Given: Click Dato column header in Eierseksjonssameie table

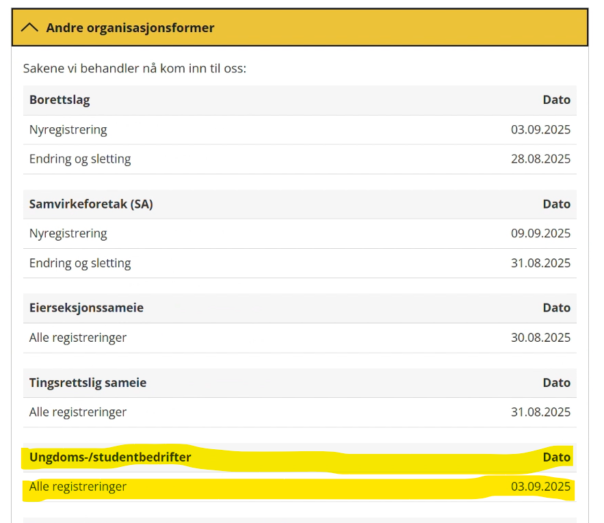Looking at the screenshot, I should pyautogui.click(x=557, y=308).
